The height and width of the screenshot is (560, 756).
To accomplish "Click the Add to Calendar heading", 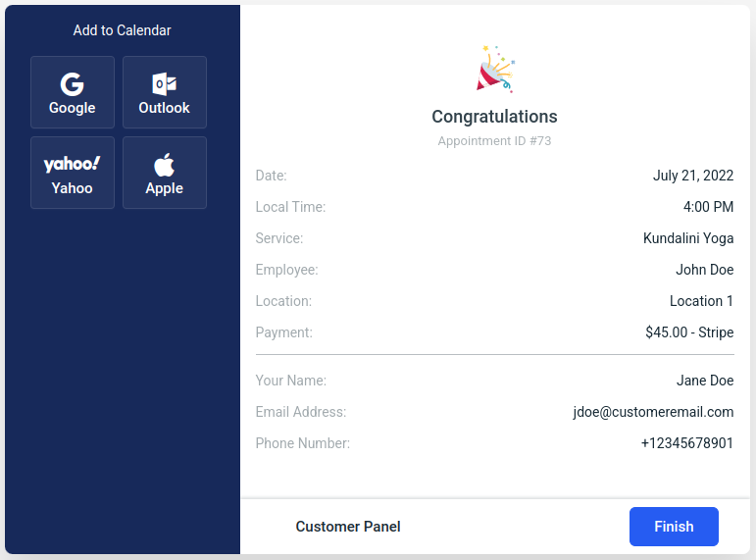I will point(122,30).
